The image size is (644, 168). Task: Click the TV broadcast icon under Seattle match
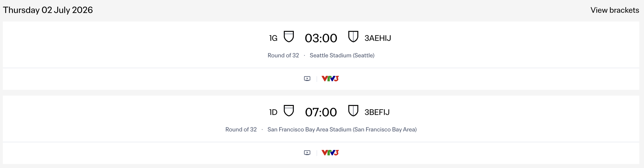[x=307, y=79]
